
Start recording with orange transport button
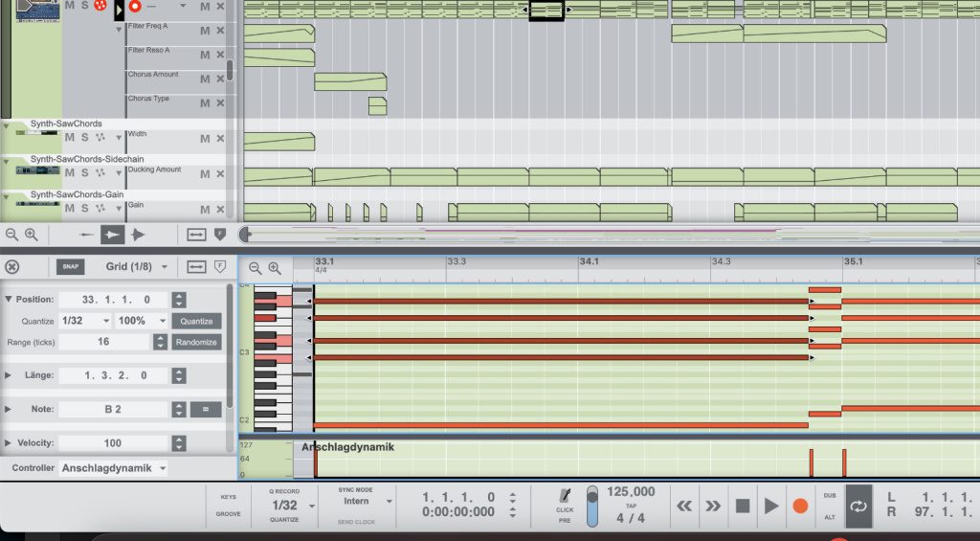coord(800,506)
